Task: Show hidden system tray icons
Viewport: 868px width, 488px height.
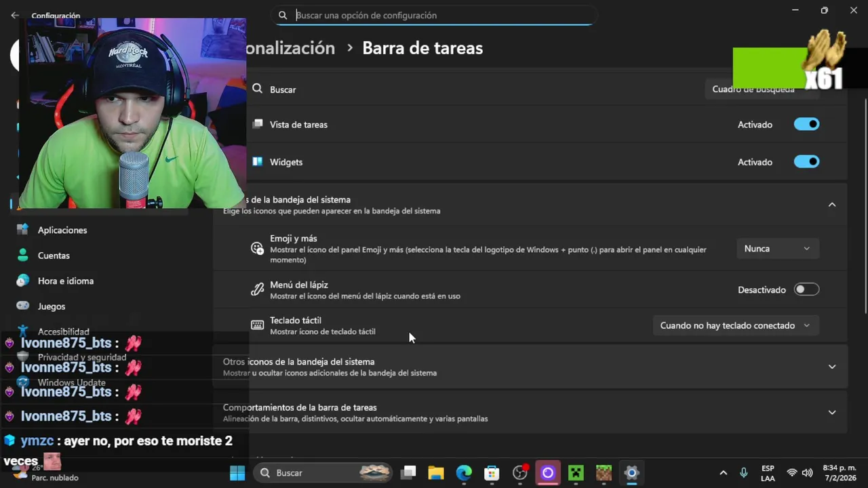Action: [723, 473]
